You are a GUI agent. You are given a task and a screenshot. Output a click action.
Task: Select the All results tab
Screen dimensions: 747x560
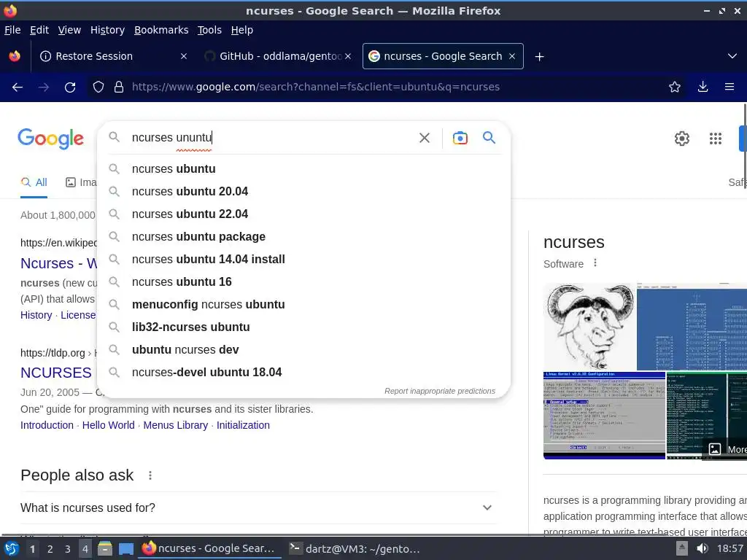coord(34,182)
